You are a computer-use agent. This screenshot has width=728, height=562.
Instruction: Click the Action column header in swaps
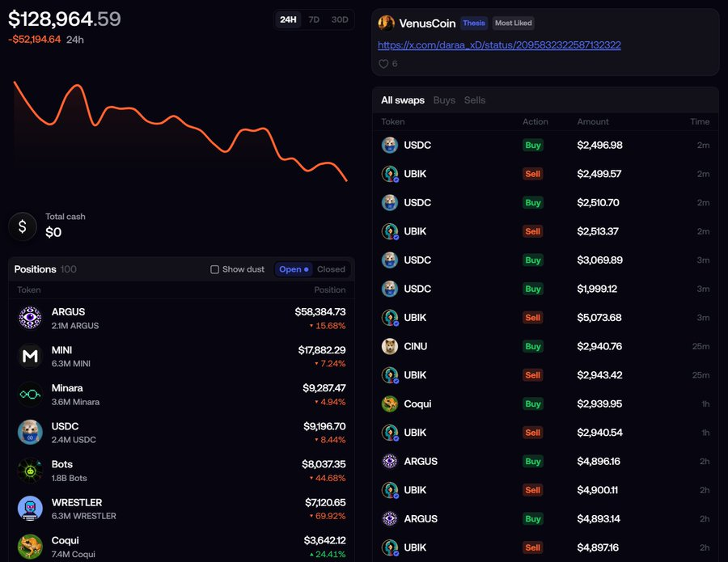coord(535,122)
